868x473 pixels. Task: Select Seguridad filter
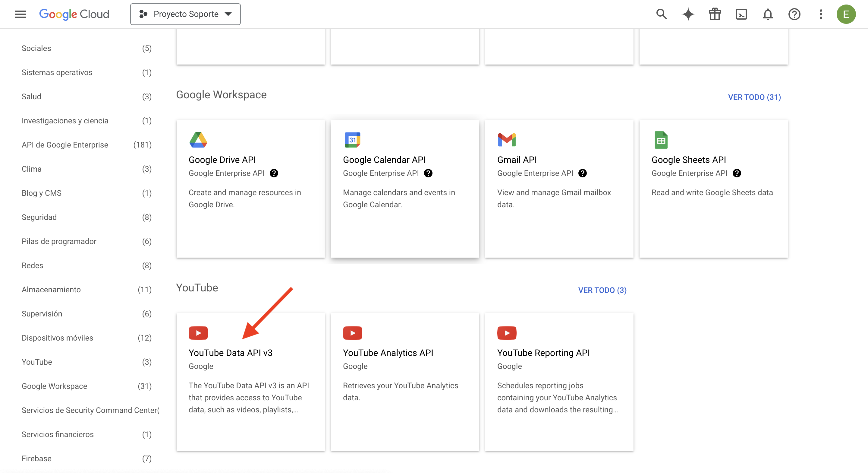point(86,217)
